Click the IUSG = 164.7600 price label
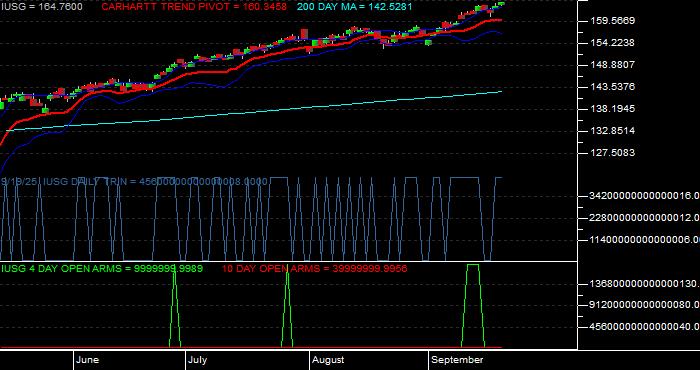The width and height of the screenshot is (700, 370). tap(41, 7)
